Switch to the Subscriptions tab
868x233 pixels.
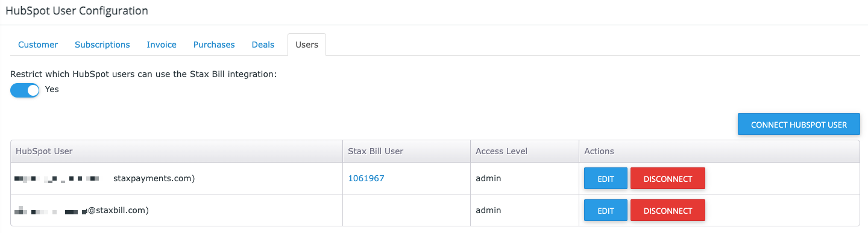(x=102, y=45)
